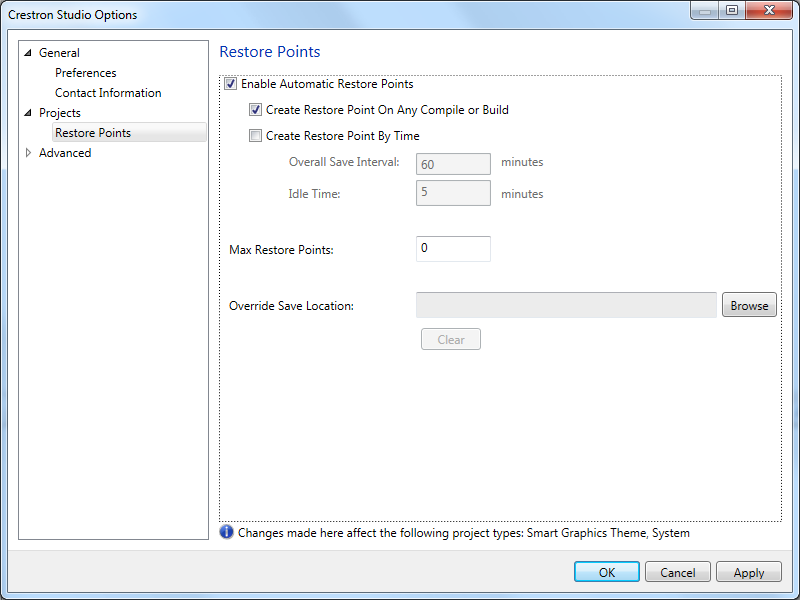This screenshot has height=600, width=800.
Task: Select Projects in the options tree
Action: click(x=60, y=113)
